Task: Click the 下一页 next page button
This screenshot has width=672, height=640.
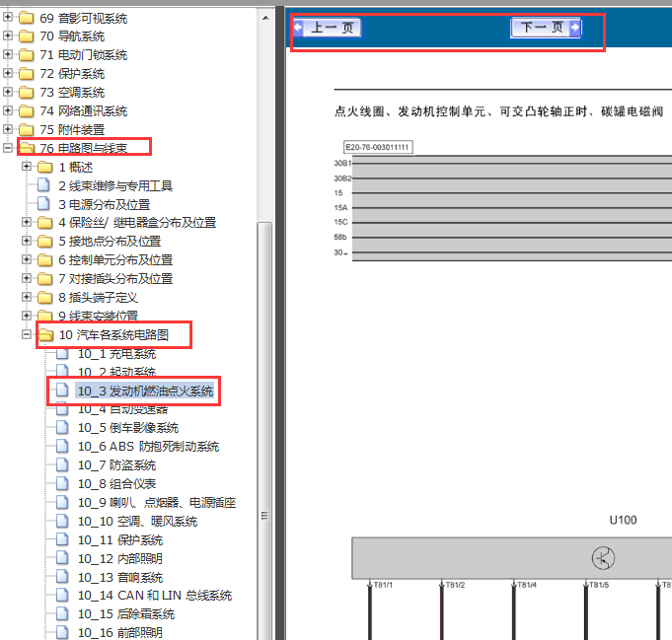Action: pos(545,28)
